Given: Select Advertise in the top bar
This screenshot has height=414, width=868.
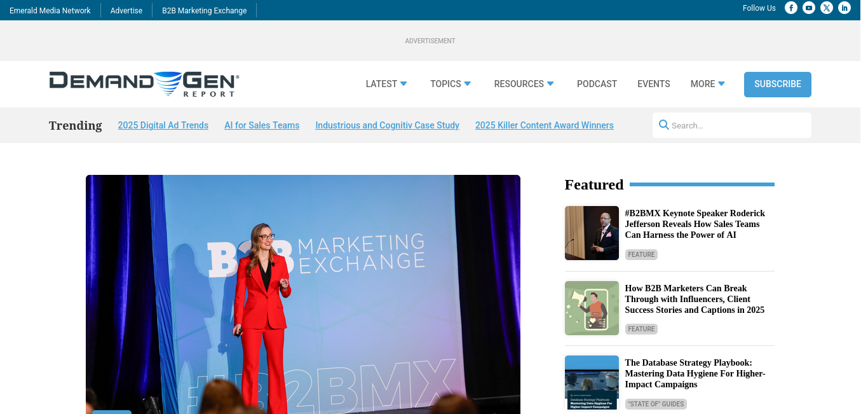Looking at the screenshot, I should tap(126, 10).
